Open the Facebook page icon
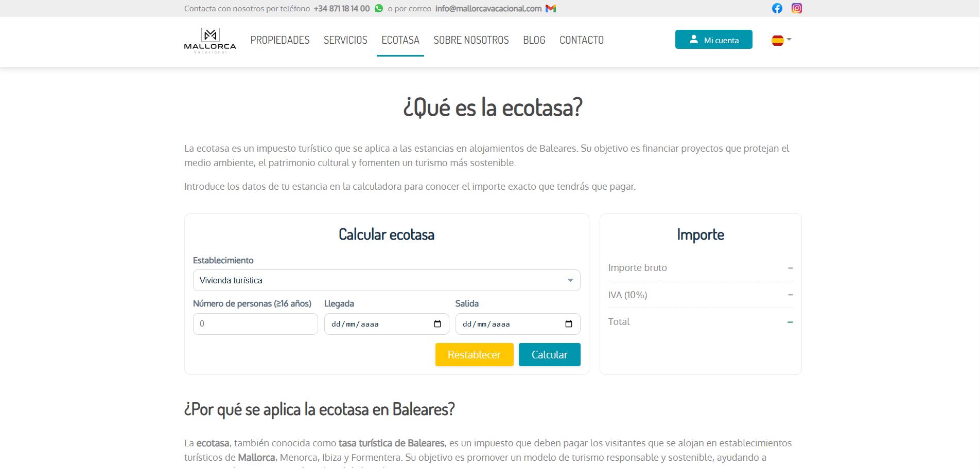Screen dimensions: 980x470 tap(777, 8)
